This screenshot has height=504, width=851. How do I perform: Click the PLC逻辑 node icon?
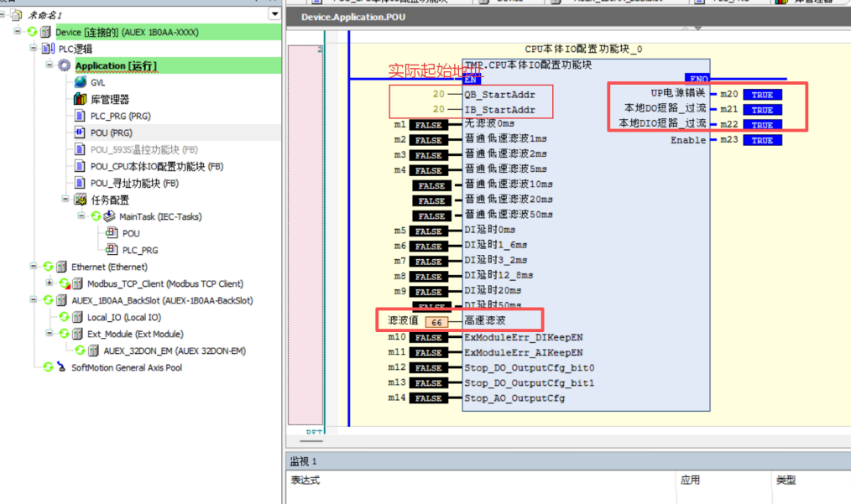tap(48, 49)
